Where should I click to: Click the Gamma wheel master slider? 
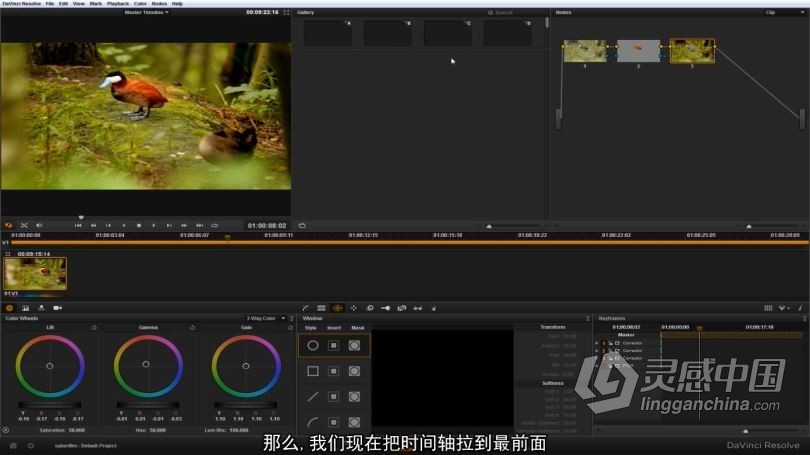pos(148,405)
